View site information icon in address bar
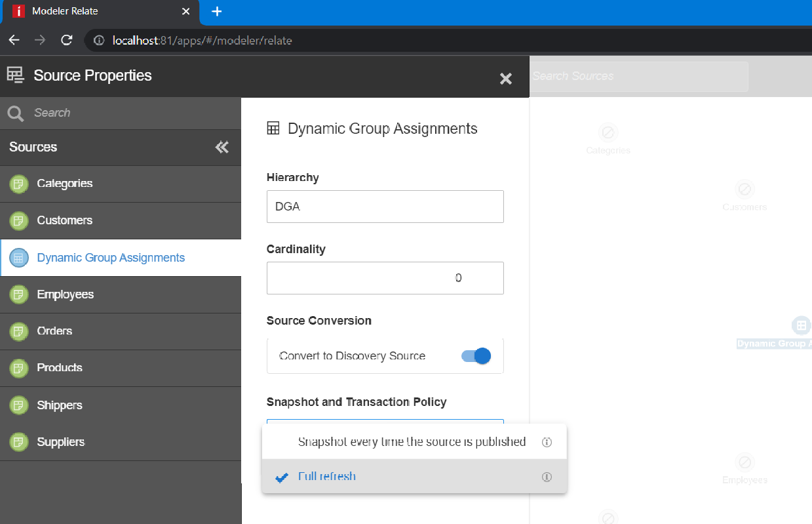The height and width of the screenshot is (524, 812). 99,41
